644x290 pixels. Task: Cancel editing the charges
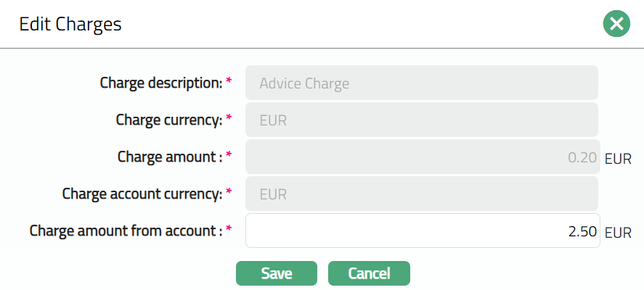tap(369, 273)
